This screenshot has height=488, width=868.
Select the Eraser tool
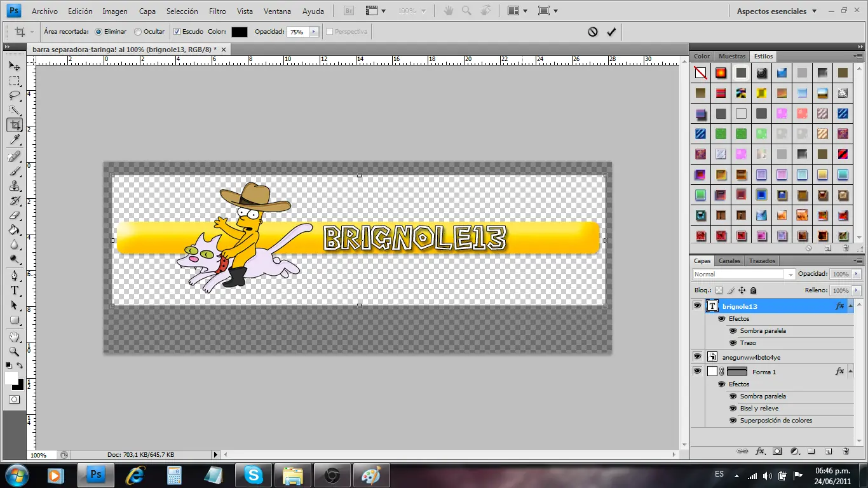[14, 215]
